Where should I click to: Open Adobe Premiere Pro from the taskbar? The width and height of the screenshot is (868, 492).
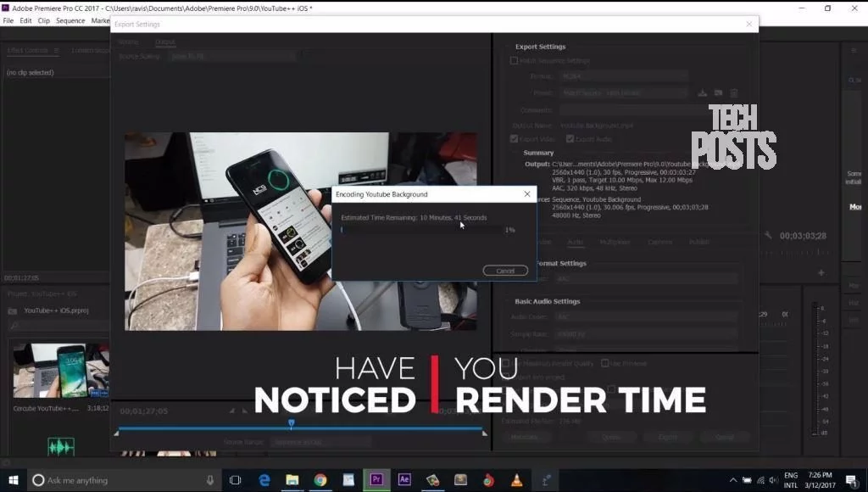pos(376,480)
